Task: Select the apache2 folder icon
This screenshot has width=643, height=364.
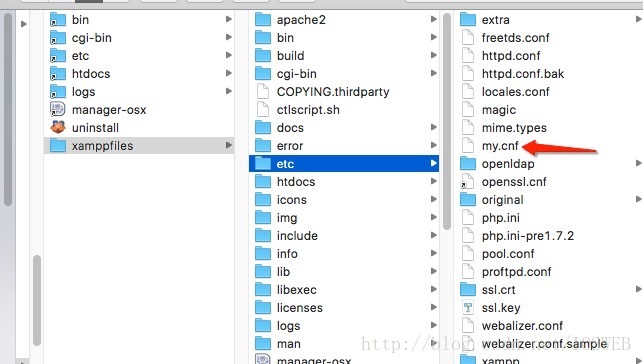Action: coord(263,20)
